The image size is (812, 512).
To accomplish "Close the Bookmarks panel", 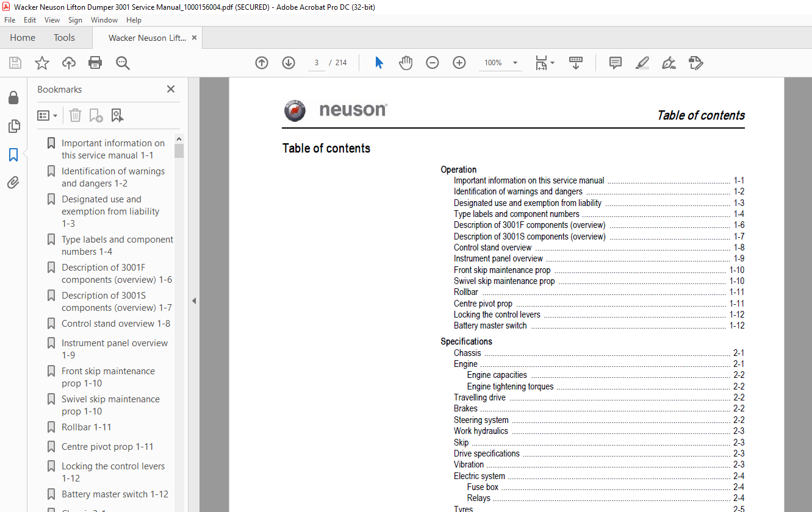I will (x=171, y=89).
